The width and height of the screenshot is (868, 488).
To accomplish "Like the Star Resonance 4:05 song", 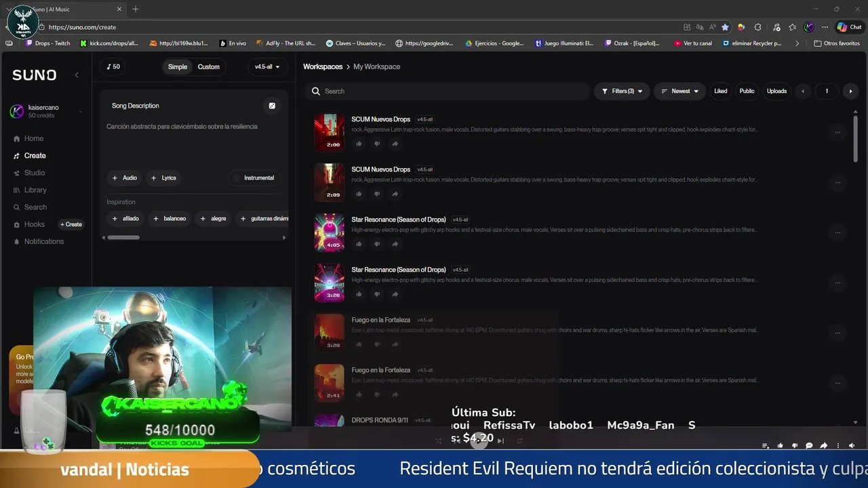I will [359, 244].
